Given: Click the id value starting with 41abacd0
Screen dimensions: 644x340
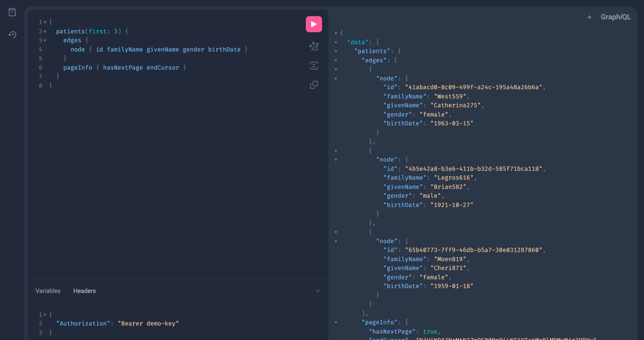Looking at the screenshot, I should [x=474, y=87].
